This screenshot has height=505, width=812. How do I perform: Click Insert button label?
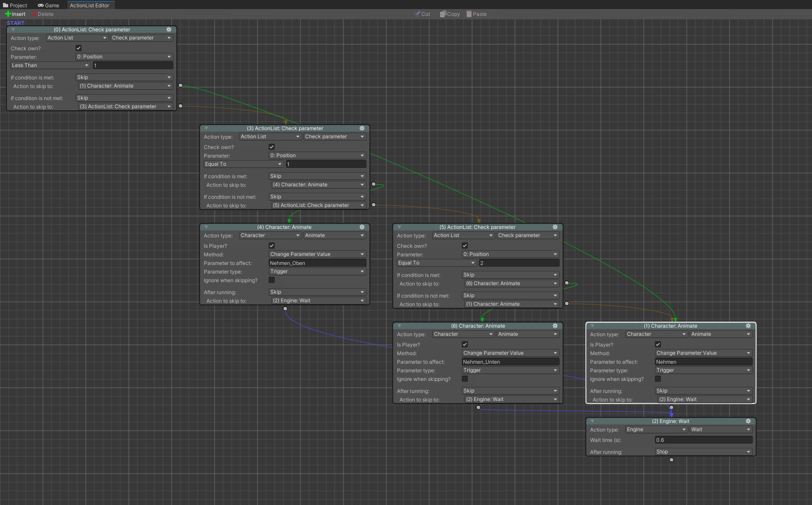[18, 14]
